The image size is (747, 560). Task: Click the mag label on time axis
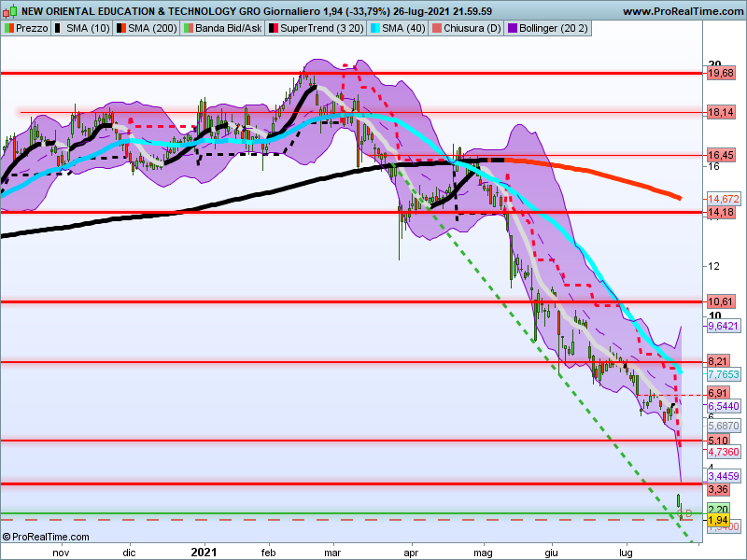pyautogui.click(x=483, y=553)
